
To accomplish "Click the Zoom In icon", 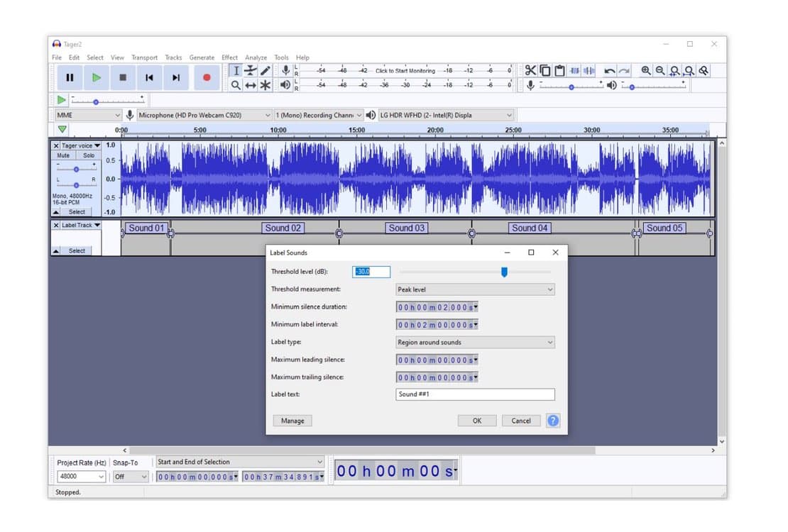I will point(646,71).
